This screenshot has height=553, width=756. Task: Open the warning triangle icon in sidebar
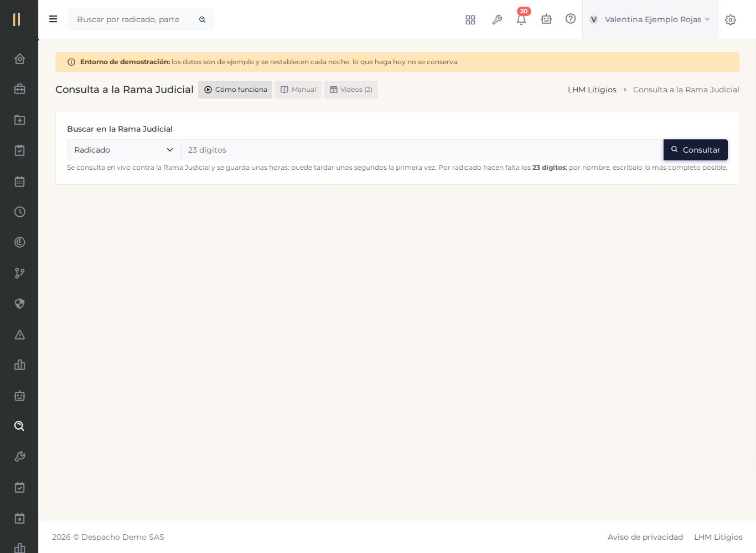[x=19, y=335]
